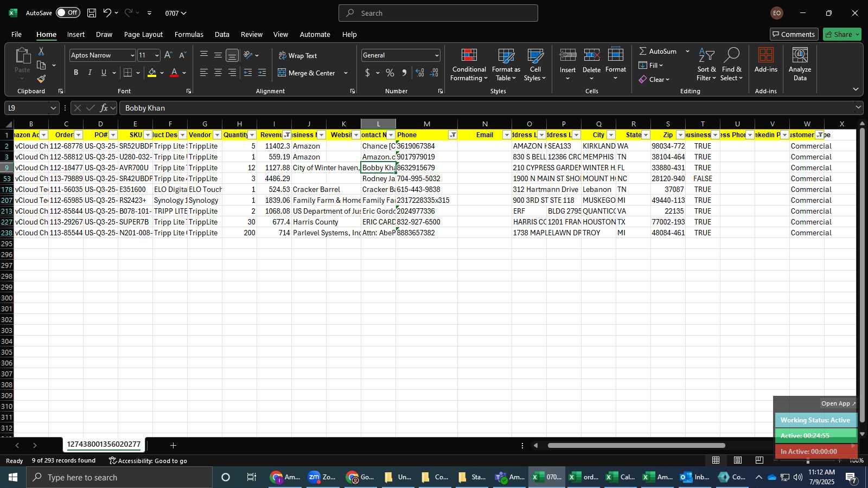Switch to Page Break Preview
This screenshot has height=488, width=868.
[759, 460]
